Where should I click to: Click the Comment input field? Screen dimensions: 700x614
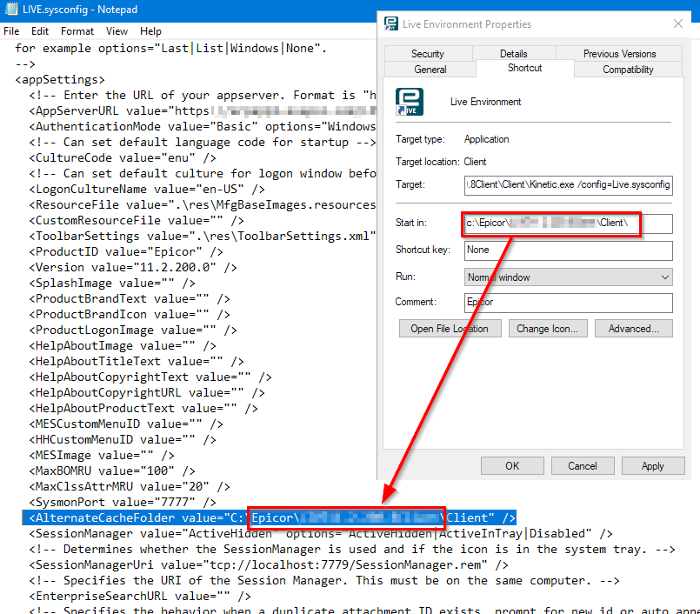click(569, 303)
